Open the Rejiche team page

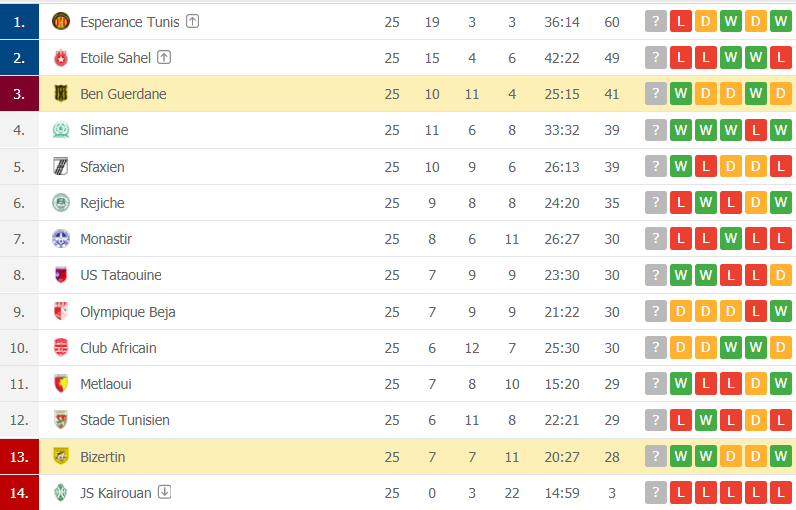pos(102,203)
